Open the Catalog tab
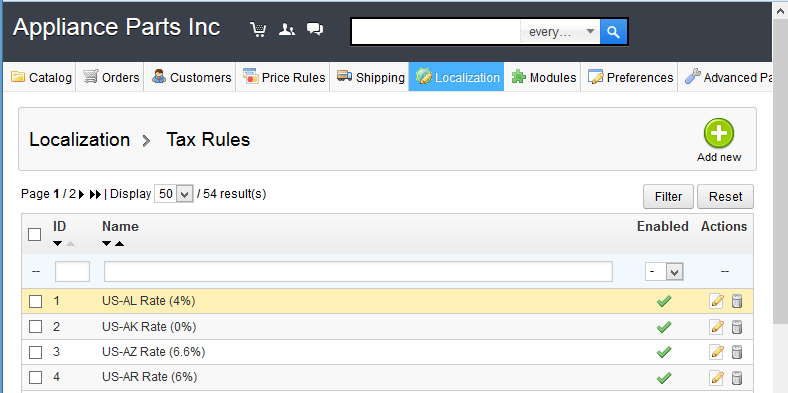 point(41,77)
